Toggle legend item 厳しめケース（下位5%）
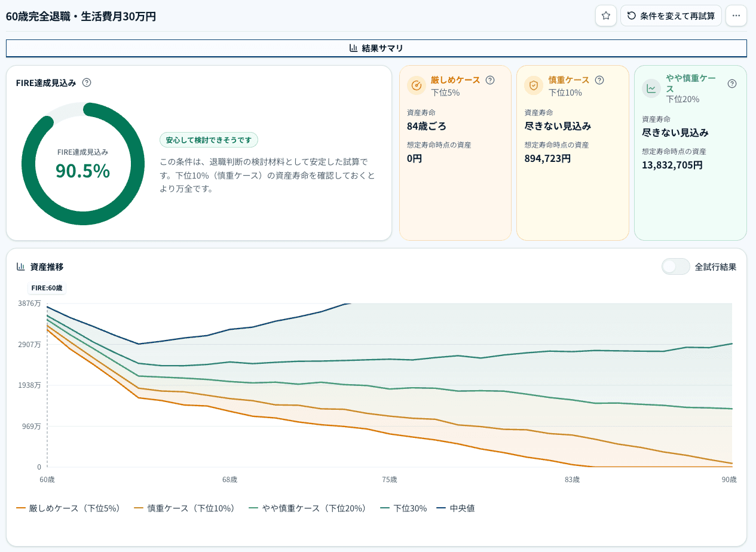 point(68,508)
